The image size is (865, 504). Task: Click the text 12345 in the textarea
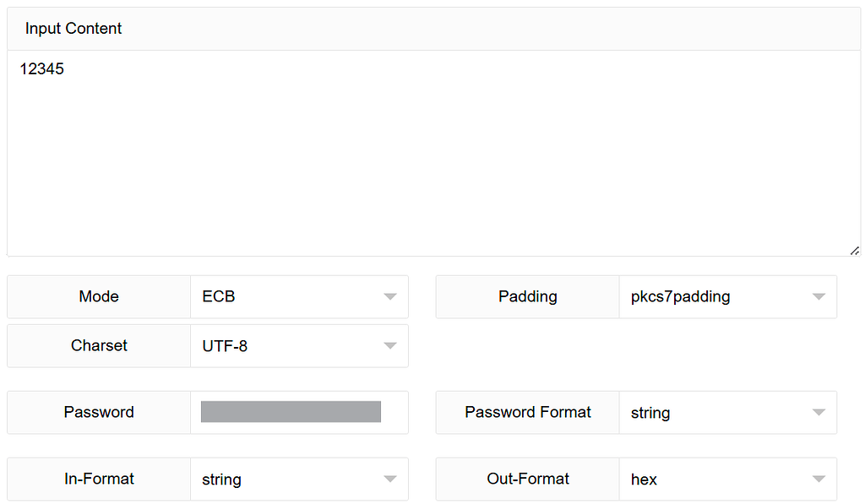41,68
